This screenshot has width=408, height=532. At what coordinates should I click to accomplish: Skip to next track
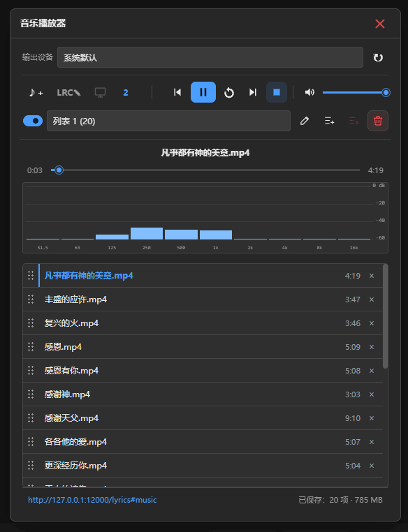pos(253,92)
